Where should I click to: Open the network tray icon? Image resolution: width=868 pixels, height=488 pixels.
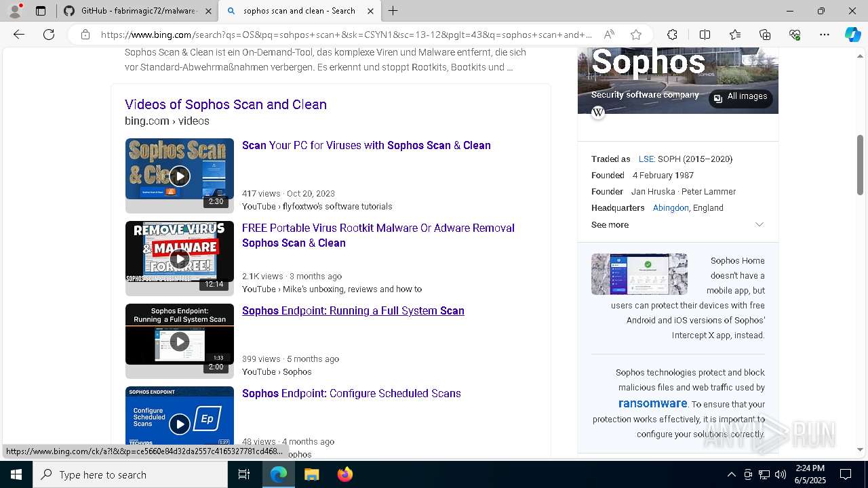coord(764,474)
